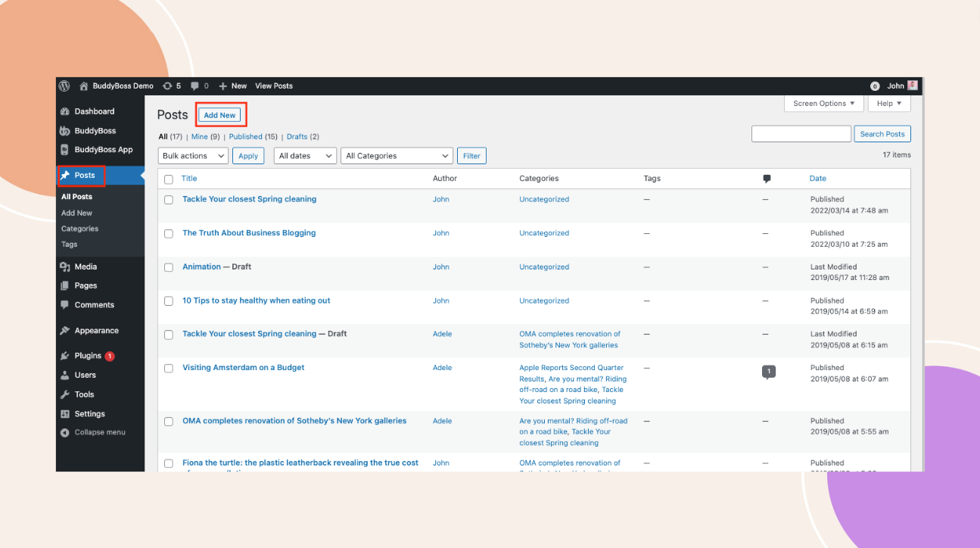Open The Truth About Business Blogging post
The width and height of the screenshot is (980, 548).
(249, 233)
